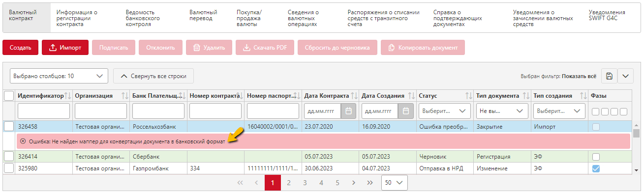Image resolution: width=644 pixels, height=193 pixels.
Task: Switch to Валютный перевод tab
Action: click(203, 15)
